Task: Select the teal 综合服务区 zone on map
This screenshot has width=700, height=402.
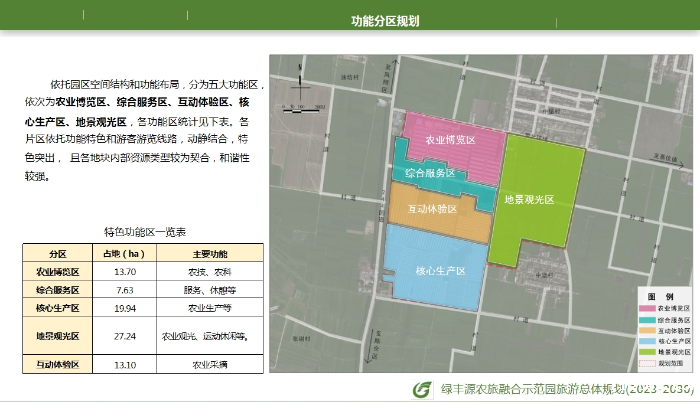Action: pos(430,174)
